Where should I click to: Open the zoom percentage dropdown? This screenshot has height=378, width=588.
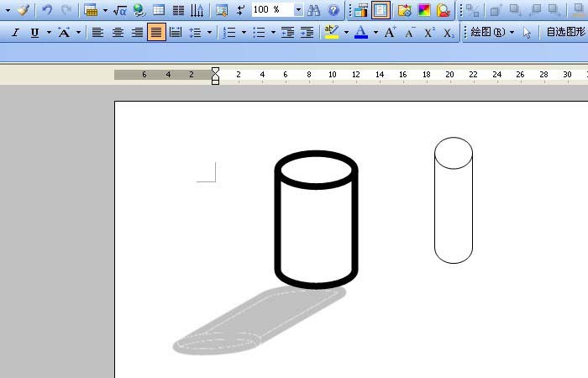[x=298, y=10]
